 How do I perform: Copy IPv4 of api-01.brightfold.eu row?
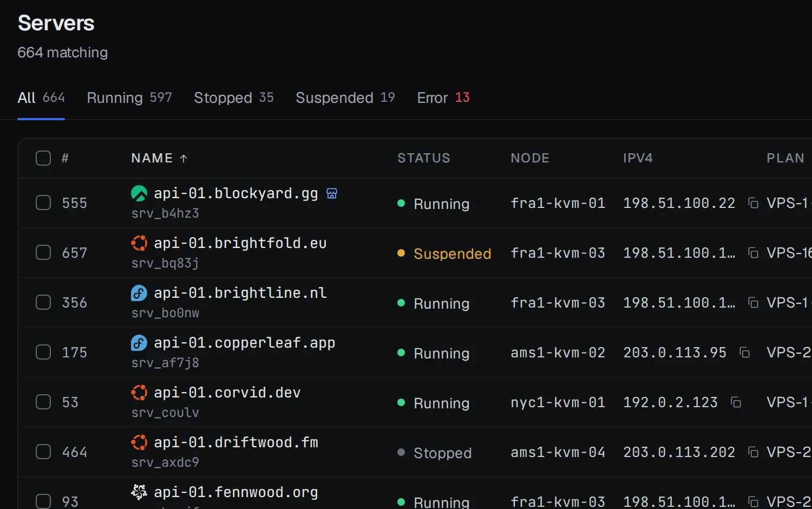point(753,253)
